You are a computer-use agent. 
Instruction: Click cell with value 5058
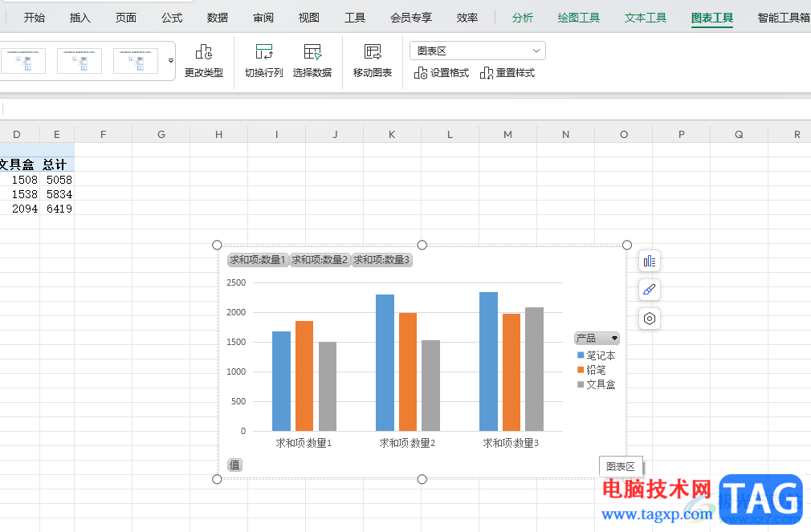[57, 180]
